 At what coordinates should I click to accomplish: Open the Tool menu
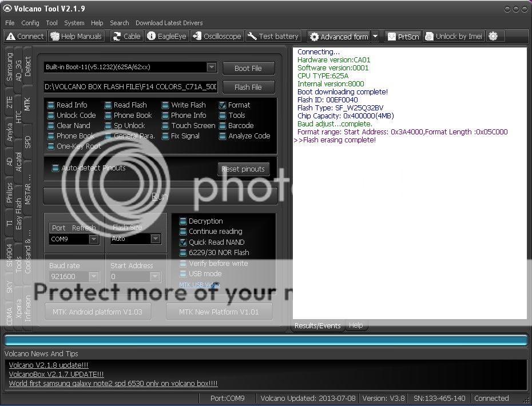tap(51, 23)
